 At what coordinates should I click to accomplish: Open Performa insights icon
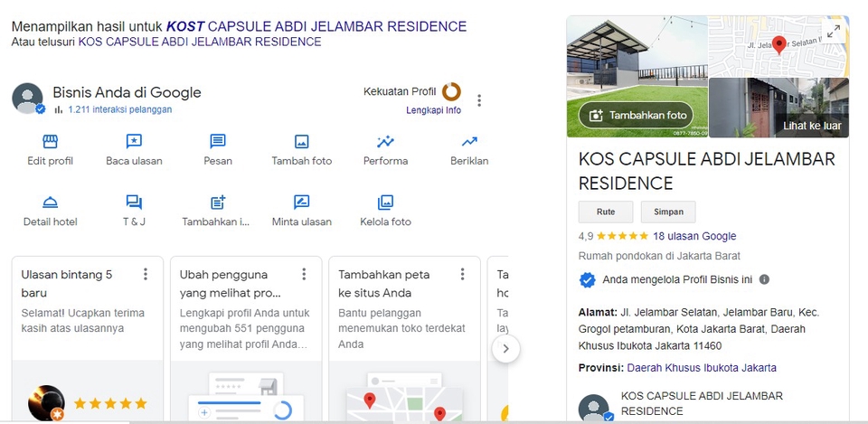coord(385,142)
